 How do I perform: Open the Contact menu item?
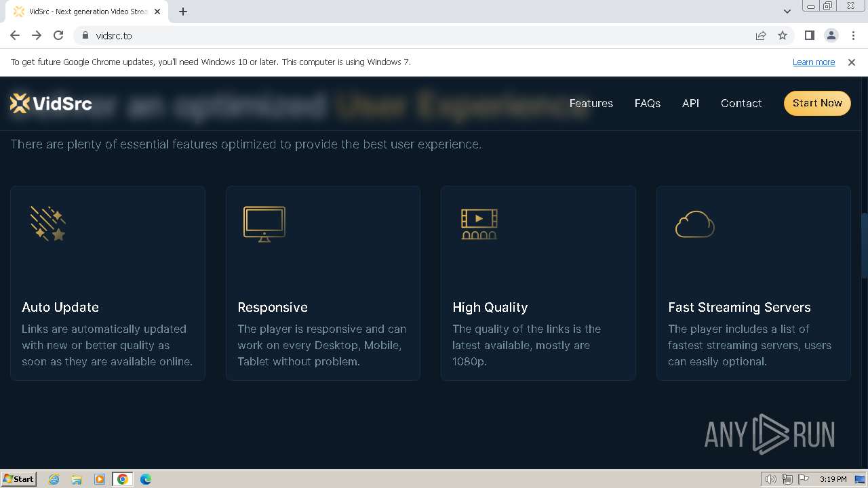pyautogui.click(x=741, y=103)
